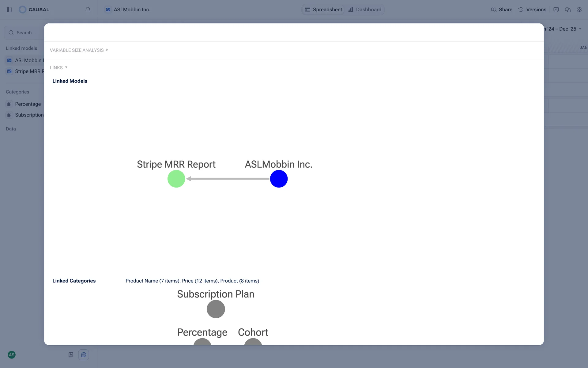The width and height of the screenshot is (588, 368).
Task: Click the green Stripe MRR Report node
Action: [x=176, y=179]
